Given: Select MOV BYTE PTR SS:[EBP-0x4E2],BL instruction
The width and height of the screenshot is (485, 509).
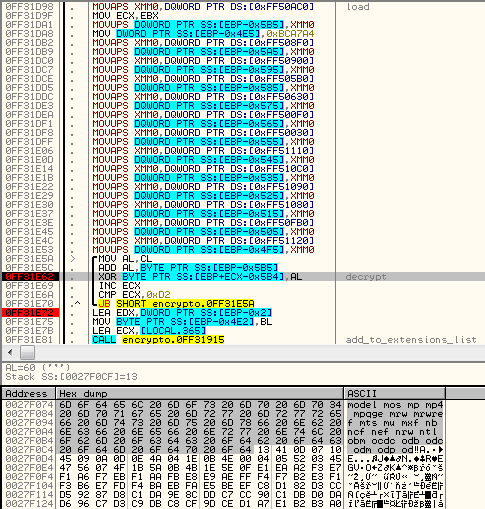Looking at the screenshot, I should pyautogui.click(x=182, y=322).
